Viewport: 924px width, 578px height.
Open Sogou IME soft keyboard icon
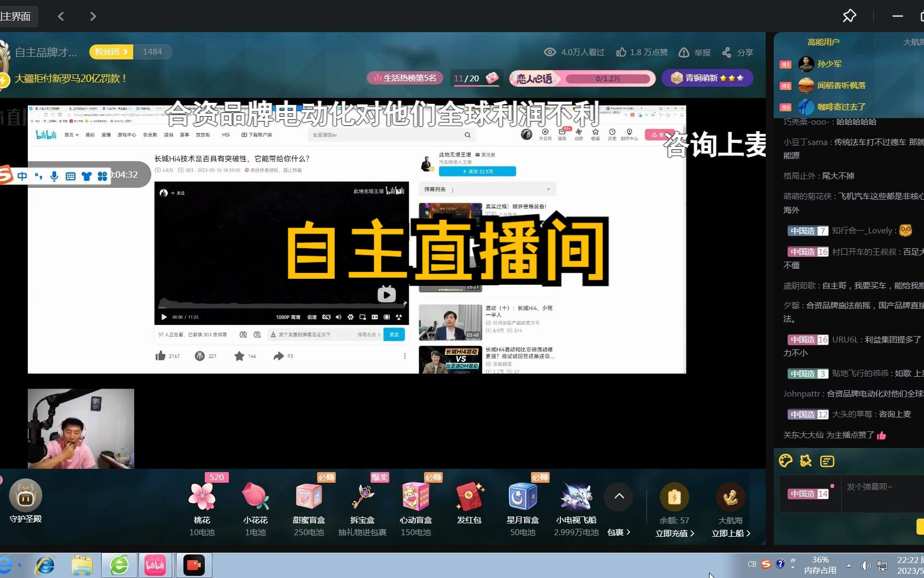(x=71, y=176)
